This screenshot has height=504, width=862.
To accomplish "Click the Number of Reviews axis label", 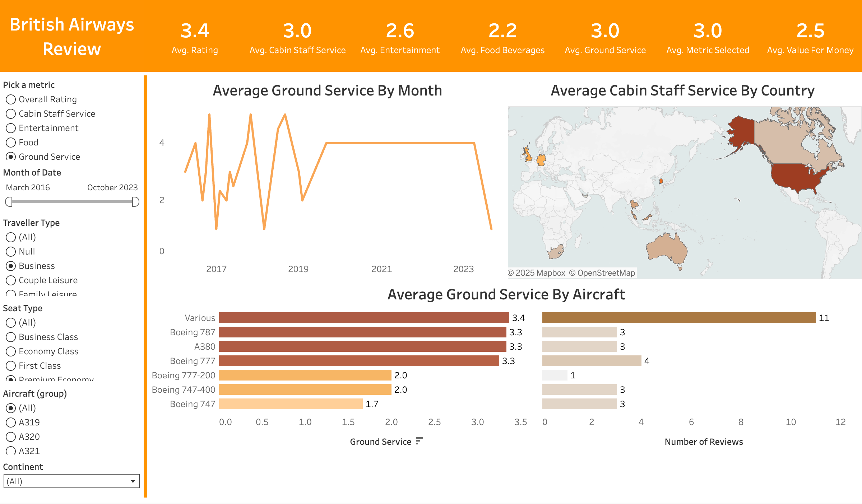I will point(704,442).
